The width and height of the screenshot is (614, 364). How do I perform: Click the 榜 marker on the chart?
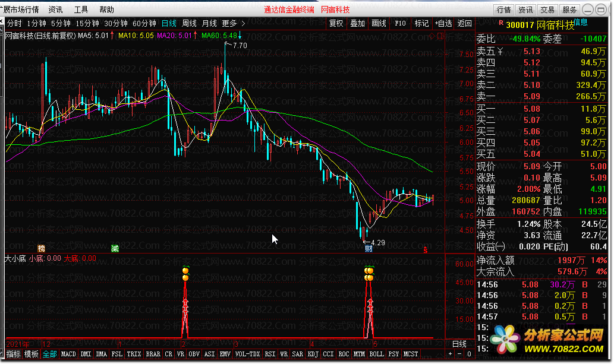point(41,249)
